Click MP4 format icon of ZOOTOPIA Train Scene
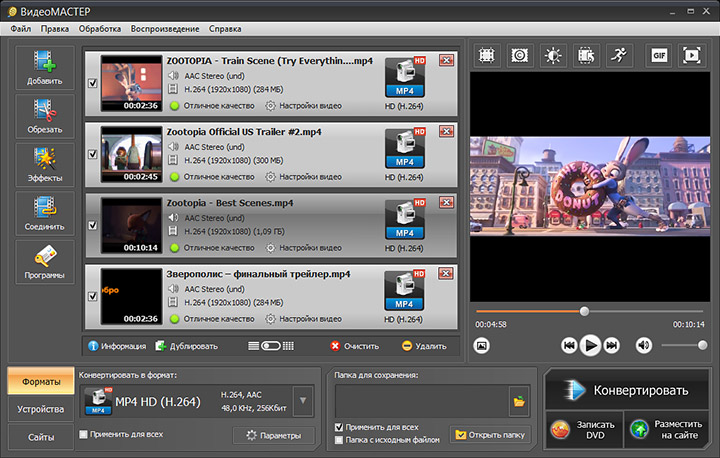This screenshot has height=458, width=720. 405,77
